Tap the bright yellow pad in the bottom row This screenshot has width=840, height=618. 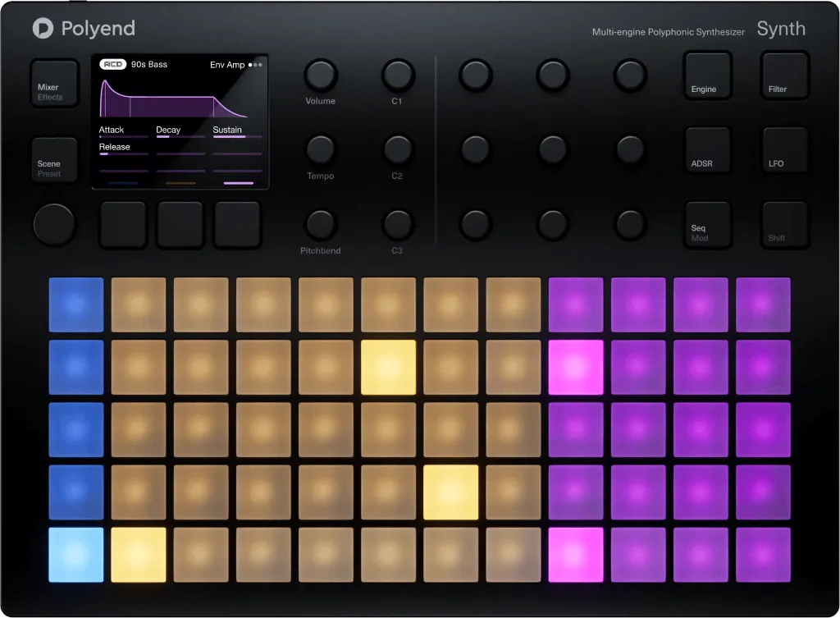[138, 555]
